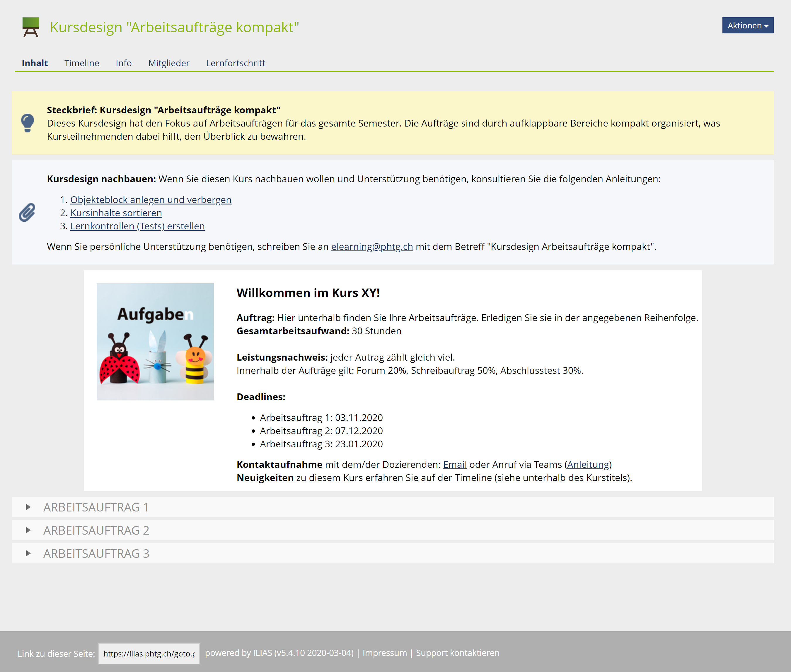This screenshot has width=791, height=672.
Task: Open Support kontaktieren in the footer
Action: [457, 653]
